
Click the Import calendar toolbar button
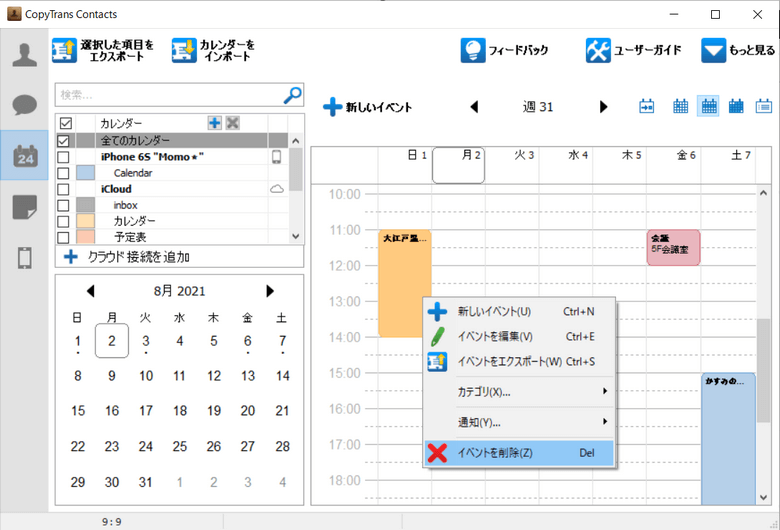(213, 50)
